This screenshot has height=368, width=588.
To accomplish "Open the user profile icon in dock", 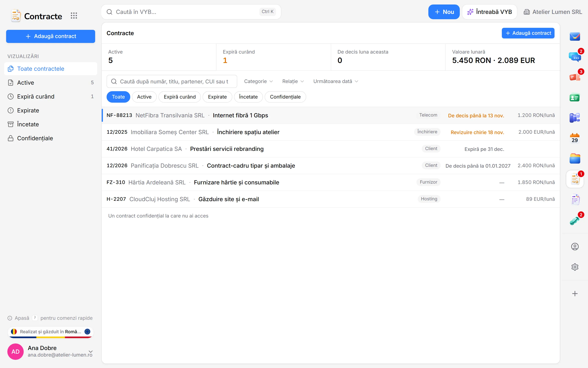I will [575, 247].
